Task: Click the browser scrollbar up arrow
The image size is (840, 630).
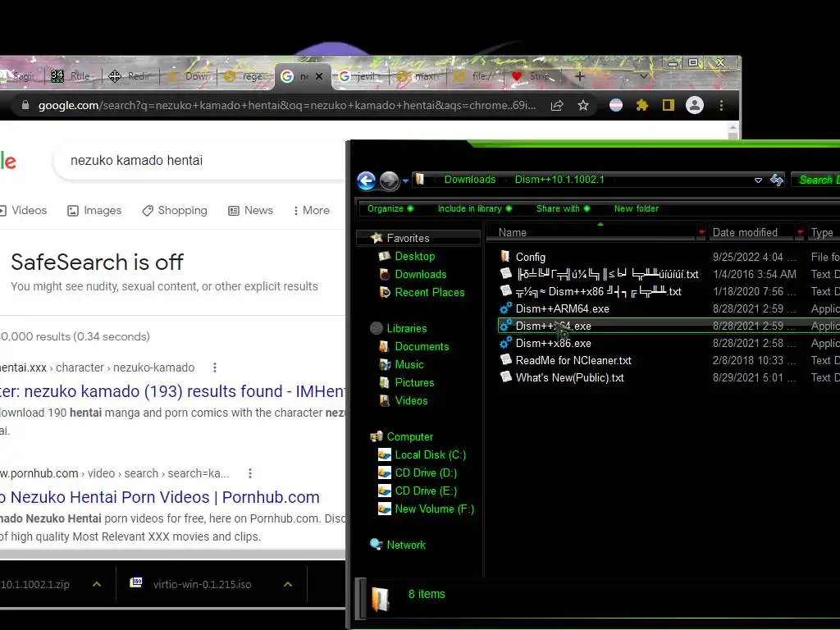Action: point(733,129)
